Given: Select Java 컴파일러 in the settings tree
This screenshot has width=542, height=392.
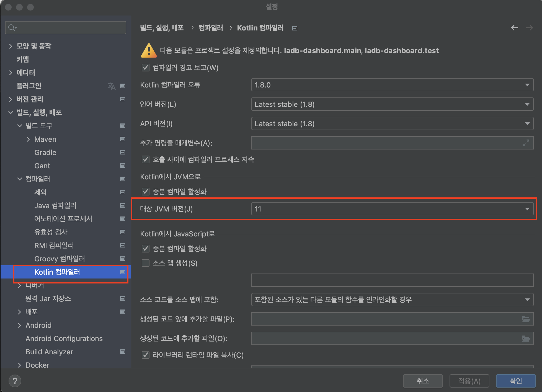Looking at the screenshot, I should tap(55, 205).
